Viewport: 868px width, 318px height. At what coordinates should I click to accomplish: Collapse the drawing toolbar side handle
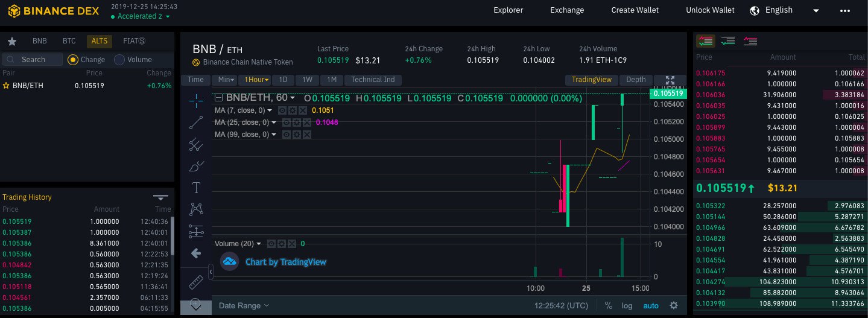tap(211, 273)
